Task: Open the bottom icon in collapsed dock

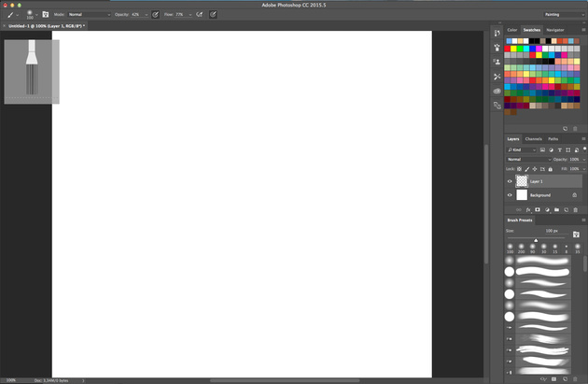Action: coord(497,106)
